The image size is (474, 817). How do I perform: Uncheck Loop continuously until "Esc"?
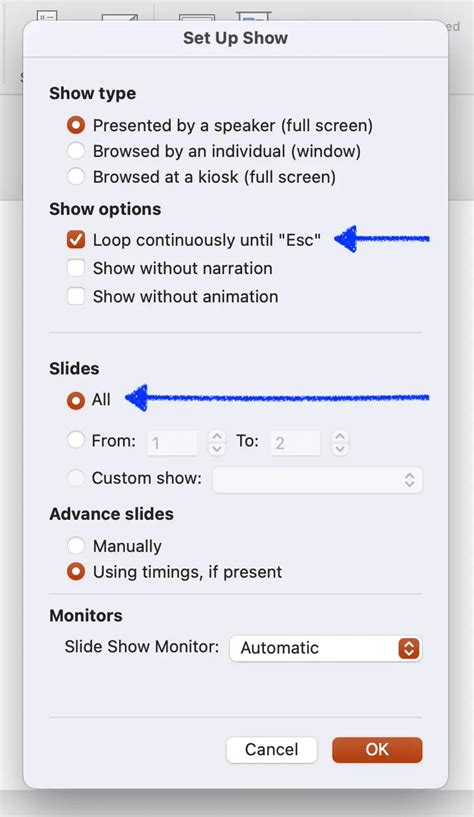click(x=76, y=240)
